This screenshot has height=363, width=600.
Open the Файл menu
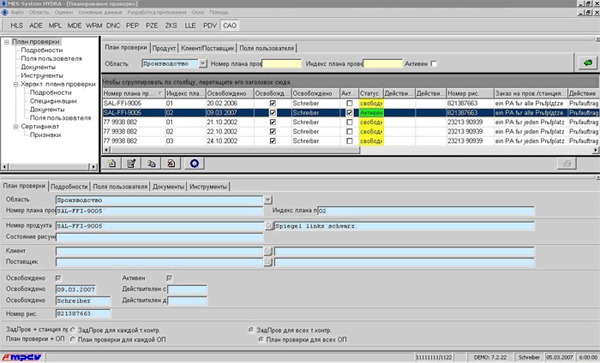(x=17, y=12)
